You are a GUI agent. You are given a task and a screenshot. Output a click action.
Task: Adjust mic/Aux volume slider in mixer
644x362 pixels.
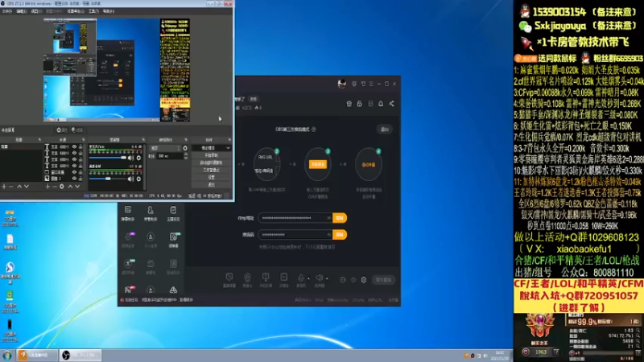point(108,158)
